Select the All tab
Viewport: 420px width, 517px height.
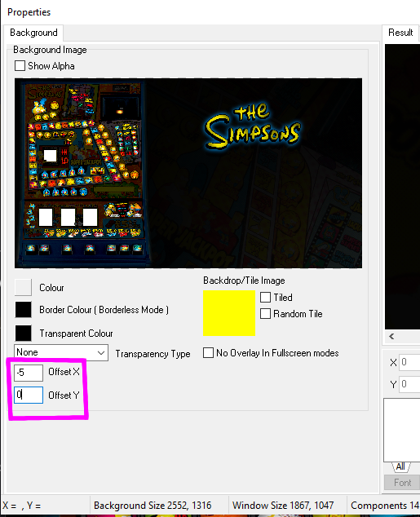400,466
